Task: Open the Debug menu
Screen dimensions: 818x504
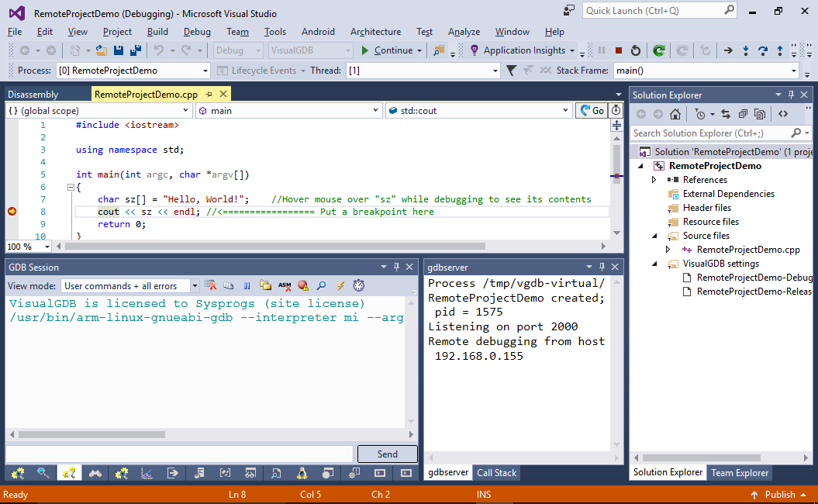Action: (x=197, y=32)
